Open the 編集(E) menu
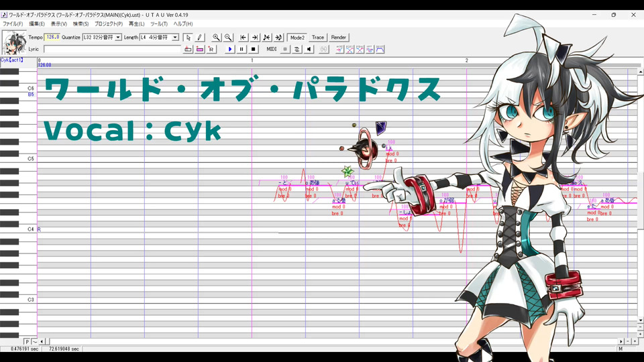The width and height of the screenshot is (644, 362). point(36,24)
